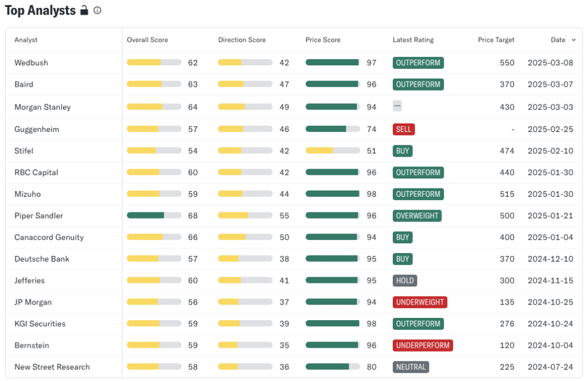Sort by Overall Score column header
Image resolution: width=588 pixels, height=381 pixels.
point(148,40)
